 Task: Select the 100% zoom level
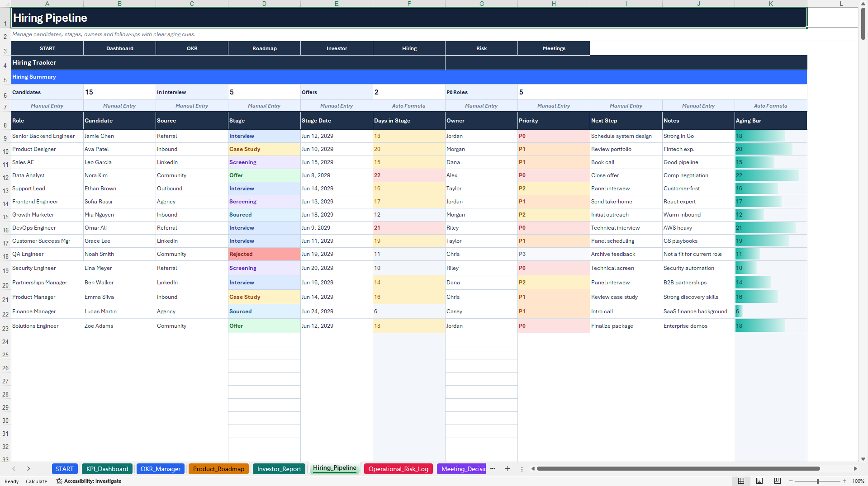click(858, 481)
